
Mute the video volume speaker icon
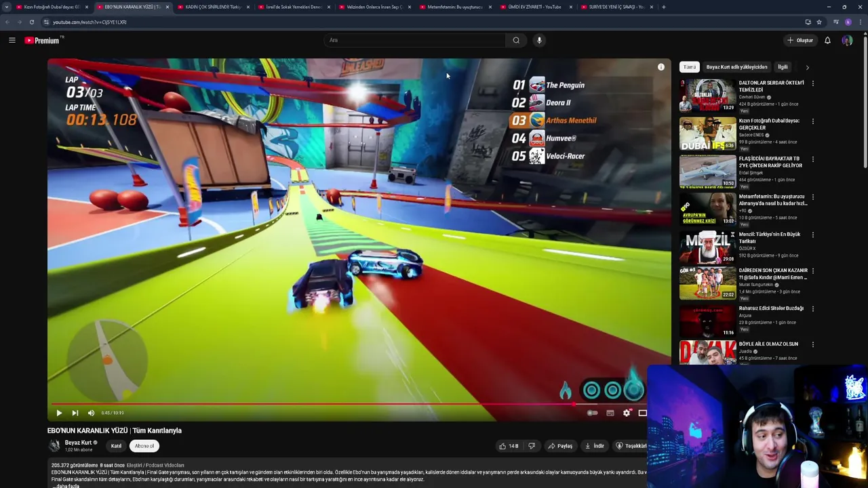click(x=91, y=413)
